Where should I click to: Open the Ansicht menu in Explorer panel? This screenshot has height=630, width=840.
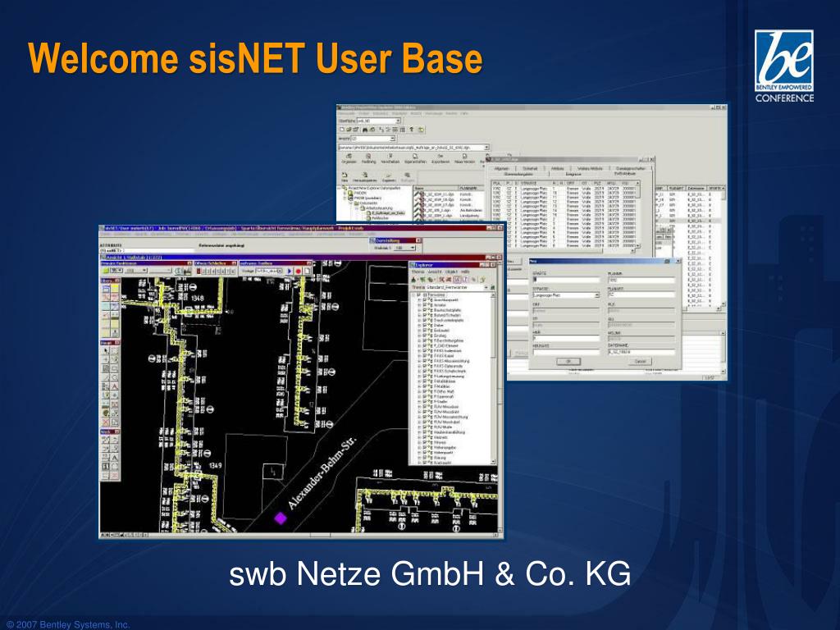click(x=435, y=272)
